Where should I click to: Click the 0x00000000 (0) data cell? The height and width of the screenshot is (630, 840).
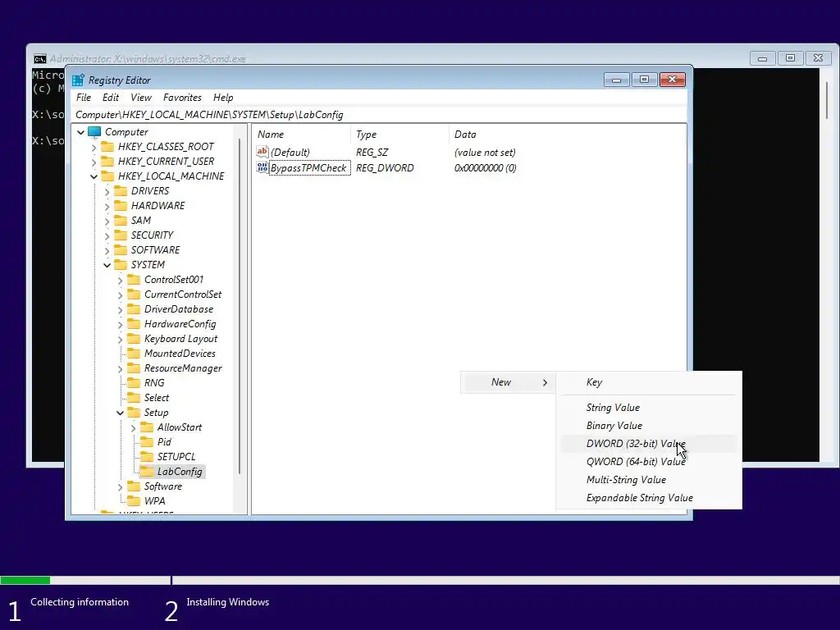coord(486,167)
